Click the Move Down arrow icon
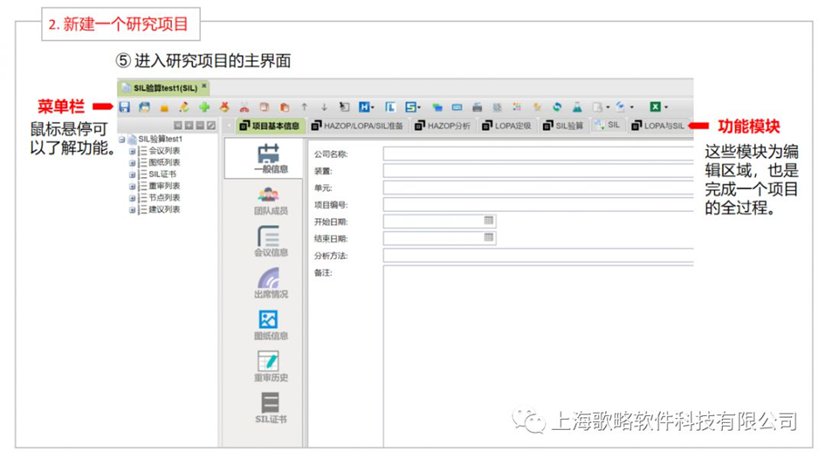Image resolution: width=825 pixels, height=458 pixels. pos(324,107)
